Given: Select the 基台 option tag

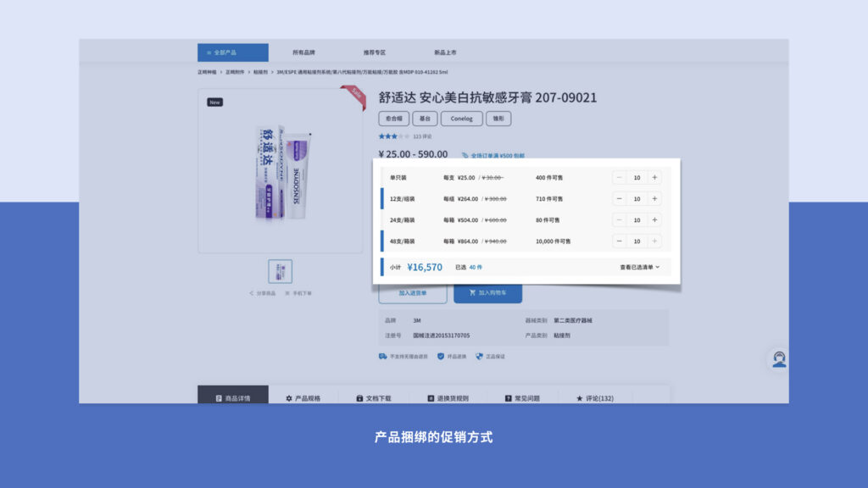Looking at the screenshot, I should click(425, 119).
